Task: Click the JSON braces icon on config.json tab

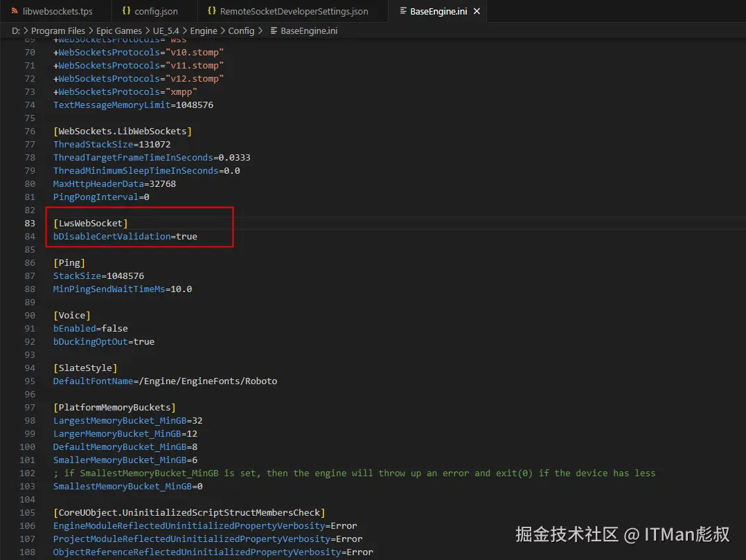Action: pos(126,10)
